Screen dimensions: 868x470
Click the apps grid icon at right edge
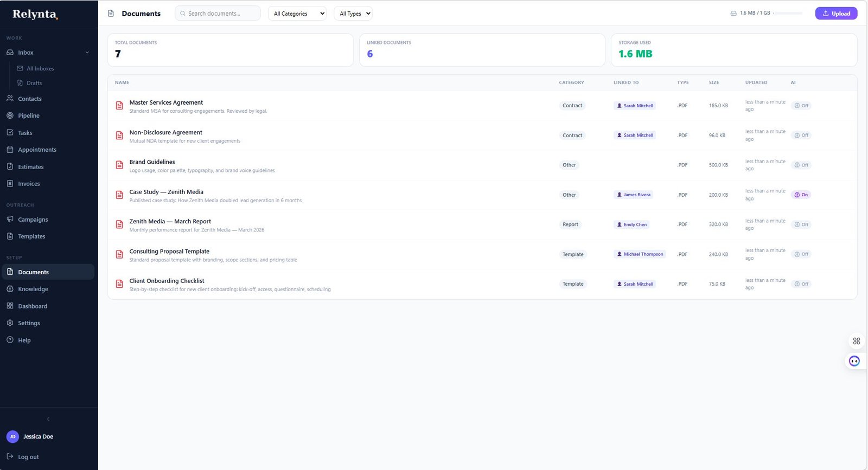856,341
